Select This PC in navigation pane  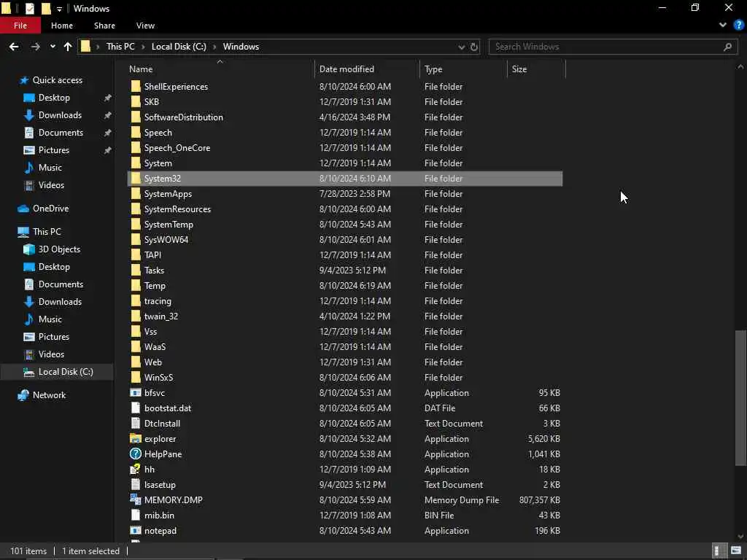click(47, 232)
